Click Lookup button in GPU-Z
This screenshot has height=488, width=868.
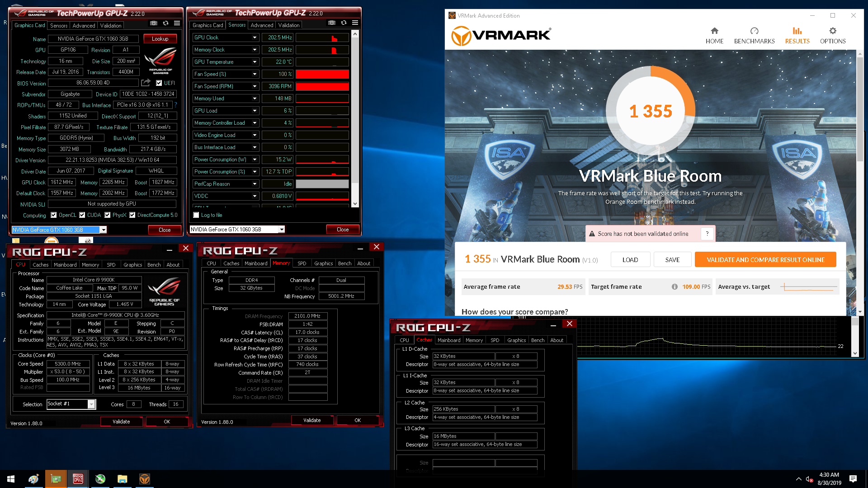160,39
